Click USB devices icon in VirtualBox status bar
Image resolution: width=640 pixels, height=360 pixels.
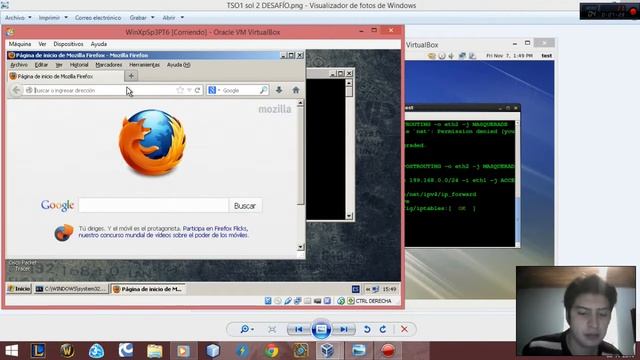pyautogui.click(x=288, y=301)
